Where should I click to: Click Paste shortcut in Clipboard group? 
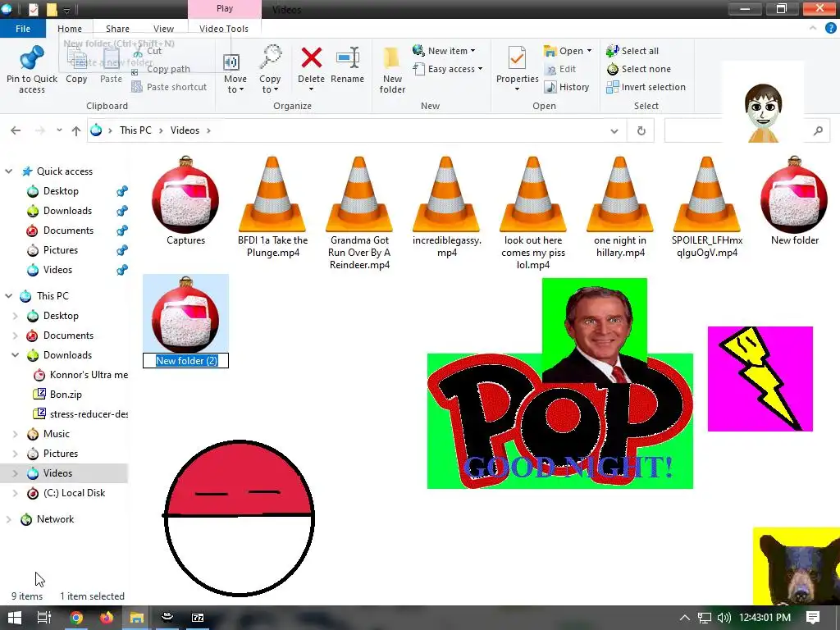169,87
